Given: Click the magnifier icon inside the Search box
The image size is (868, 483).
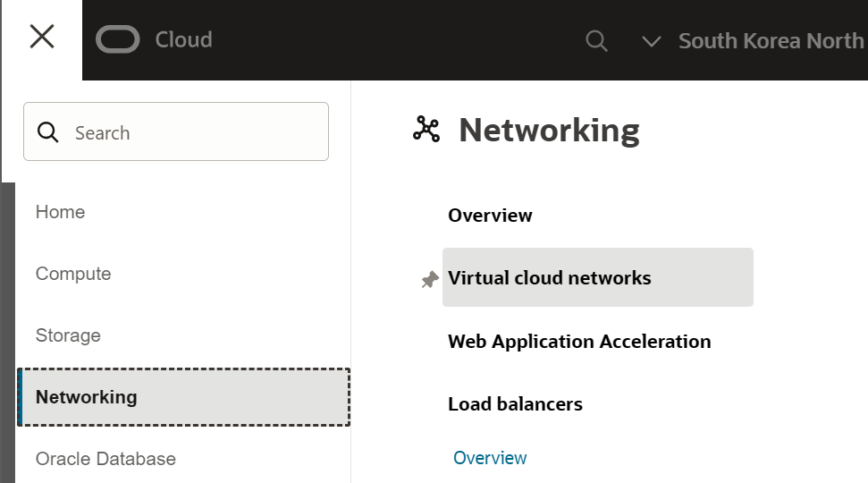Looking at the screenshot, I should click(x=47, y=132).
